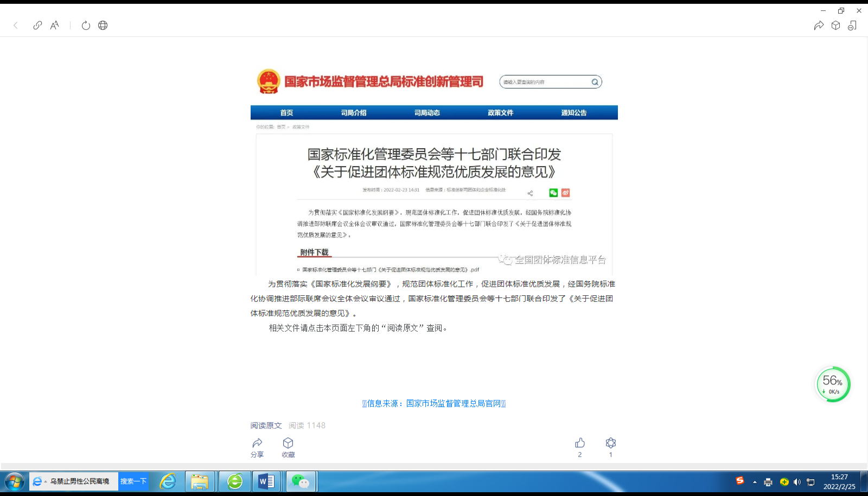Open the font size settings icon
868x496 pixels.
tap(54, 25)
